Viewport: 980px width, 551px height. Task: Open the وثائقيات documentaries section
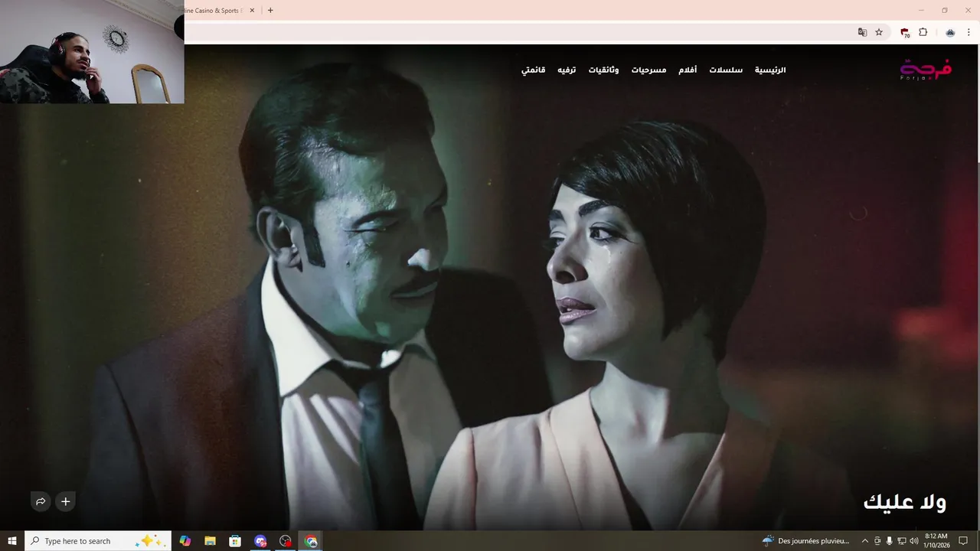[x=603, y=70]
